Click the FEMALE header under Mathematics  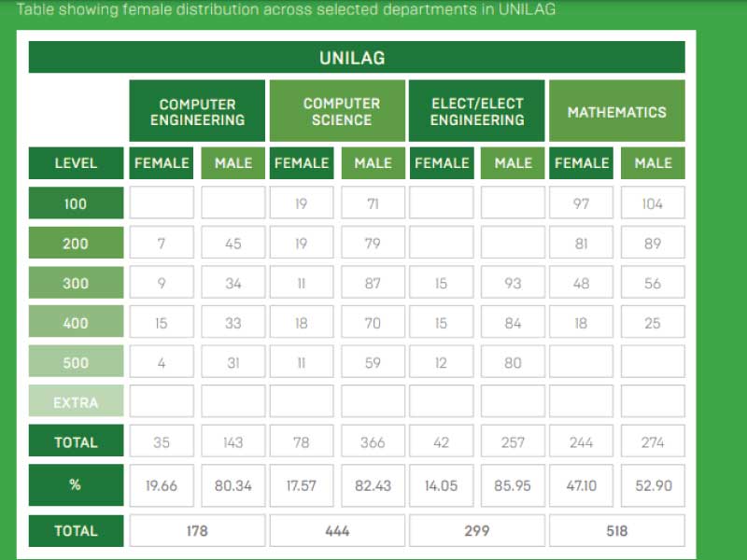coord(581,162)
